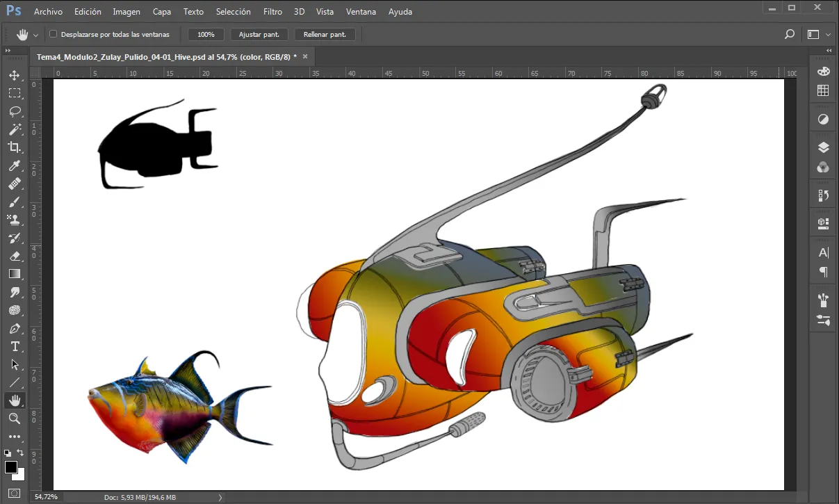Select the Type tool
Viewport: 839px width, 504px height.
15,346
